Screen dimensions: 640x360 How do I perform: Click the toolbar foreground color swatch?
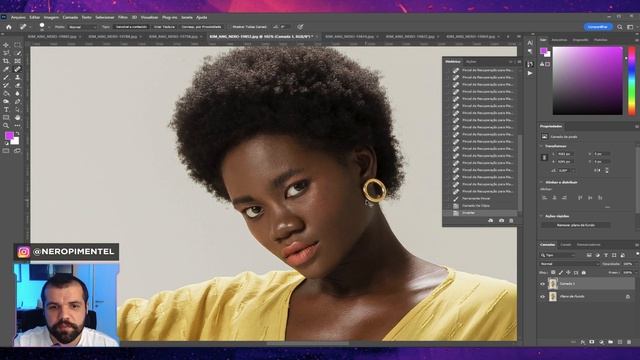(x=9, y=136)
